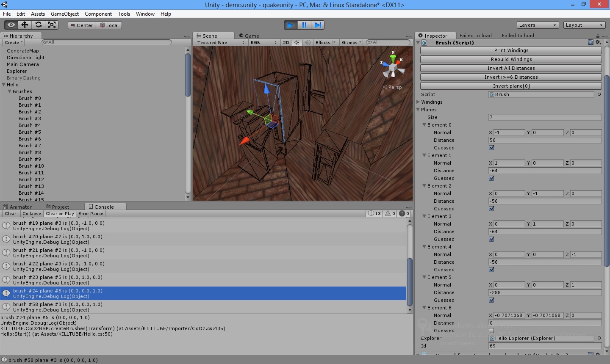Toggle scene lighting sun icon

click(297, 42)
